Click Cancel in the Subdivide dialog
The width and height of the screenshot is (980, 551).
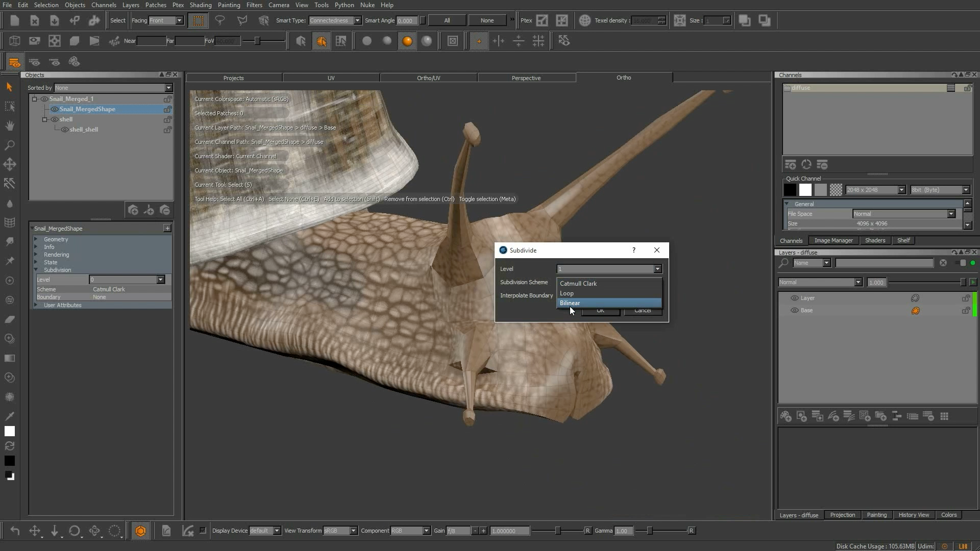tap(643, 311)
